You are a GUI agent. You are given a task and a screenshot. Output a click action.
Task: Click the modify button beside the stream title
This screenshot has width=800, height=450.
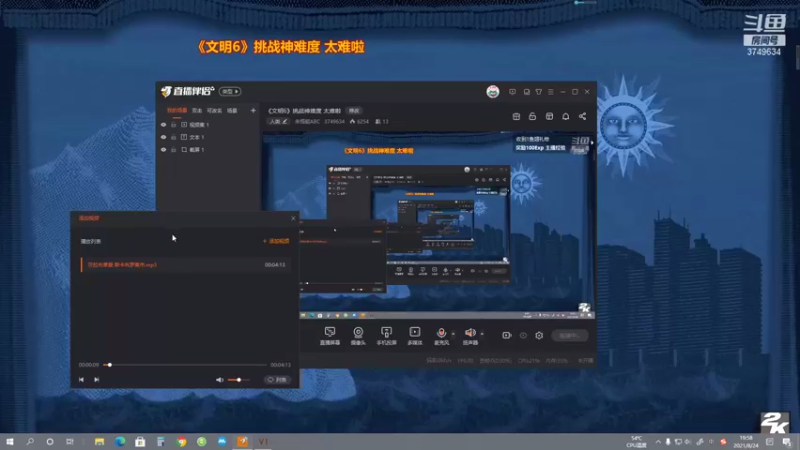(354, 110)
